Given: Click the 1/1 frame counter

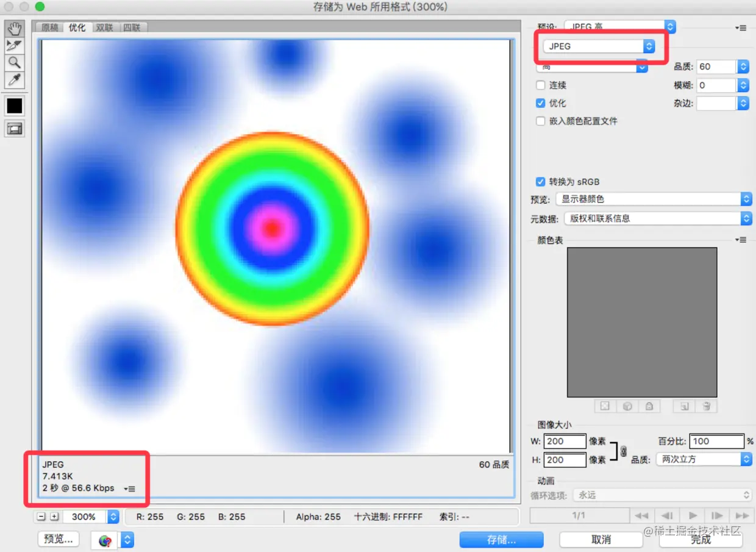Looking at the screenshot, I should coord(579,515).
